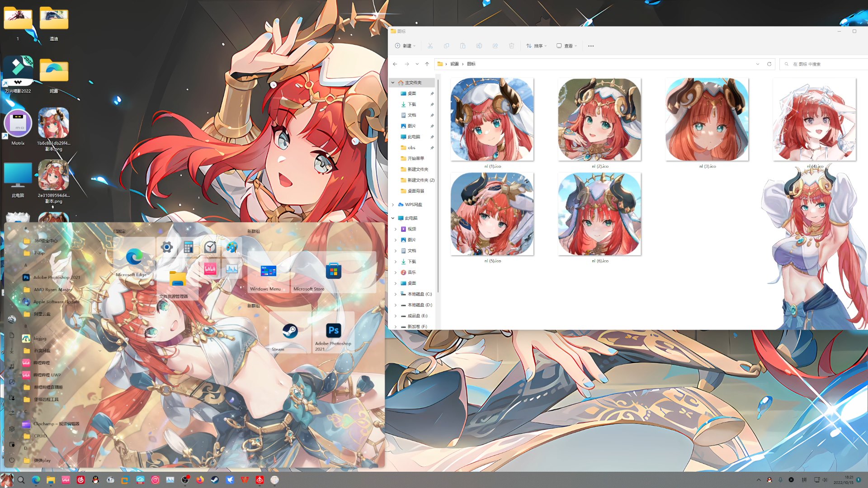Viewport: 868px width, 488px height.
Task: Open the See more (...) toolbar menu
Action: coord(591,46)
